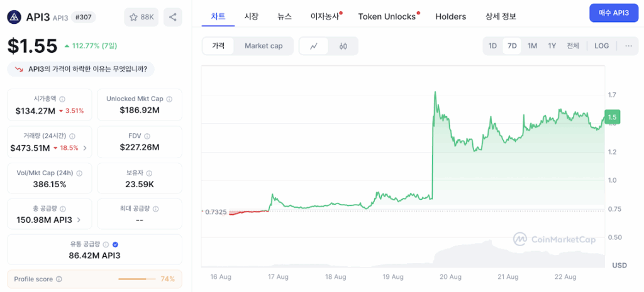Add API3 to watchlist via star 88K
This screenshot has width=644, height=292.
pos(142,17)
